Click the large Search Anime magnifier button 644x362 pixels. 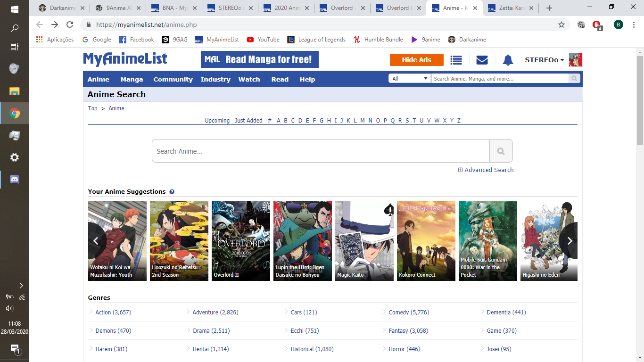(501, 151)
